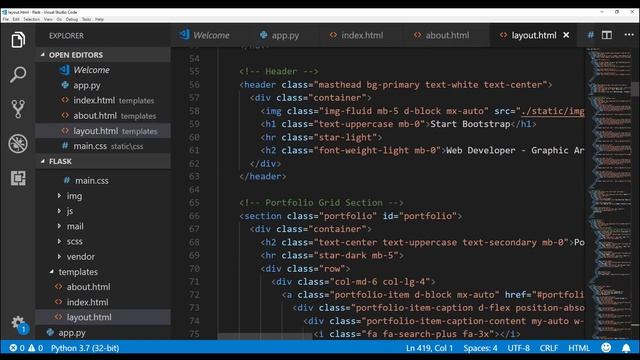Open the editor More Actions ellipsis
Viewport: 640px width, 360px height.
(629, 35)
